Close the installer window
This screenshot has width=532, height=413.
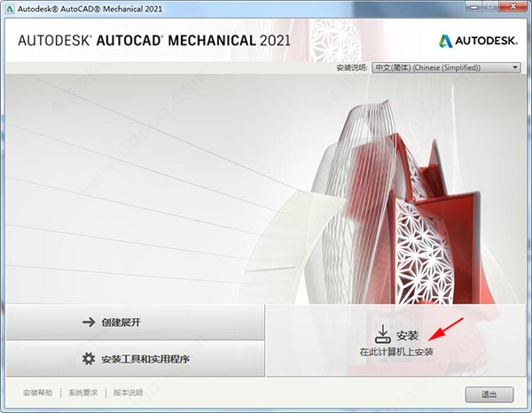pyautogui.click(x=513, y=7)
